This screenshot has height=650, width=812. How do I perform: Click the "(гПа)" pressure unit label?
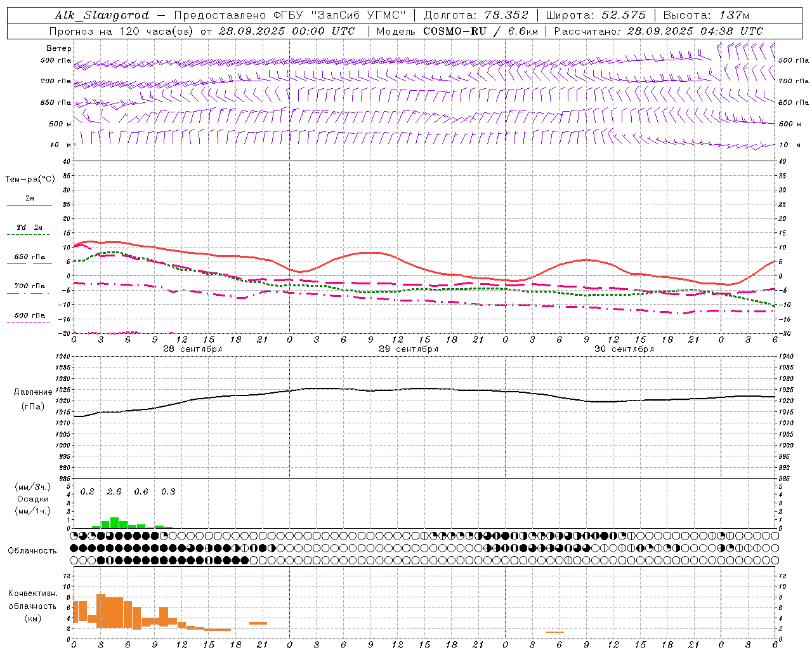32,406
